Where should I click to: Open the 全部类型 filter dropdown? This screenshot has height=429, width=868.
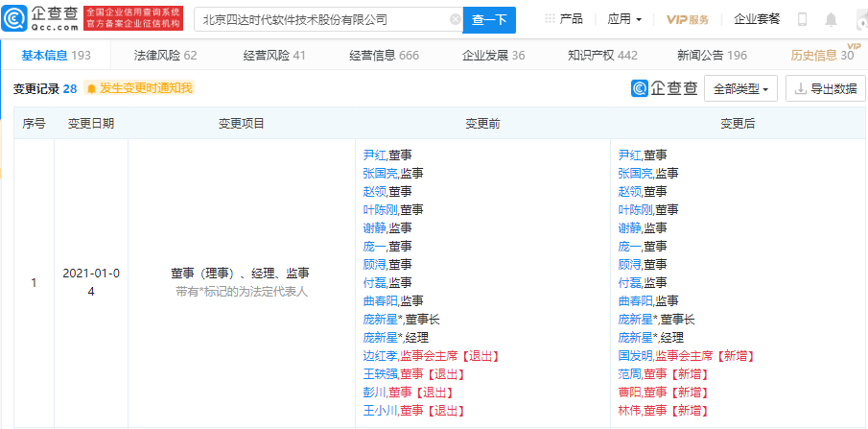coord(740,88)
